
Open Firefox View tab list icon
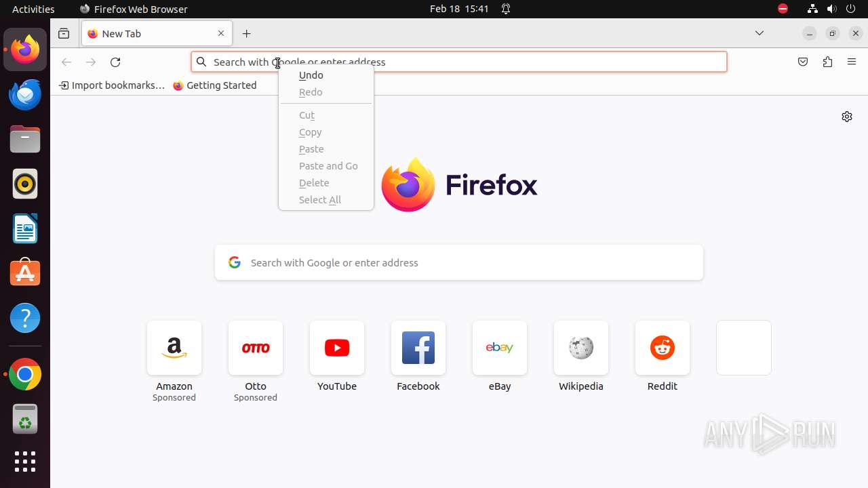[64, 33]
